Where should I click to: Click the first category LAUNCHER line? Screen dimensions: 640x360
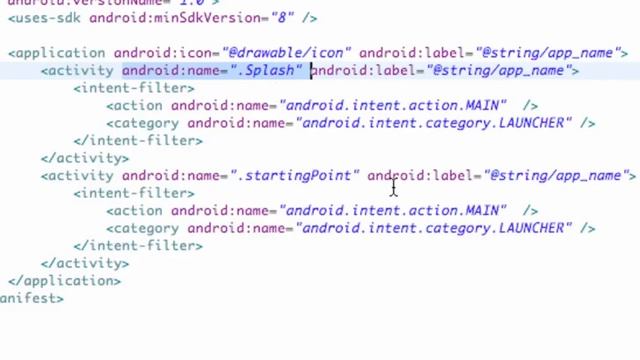point(351,123)
